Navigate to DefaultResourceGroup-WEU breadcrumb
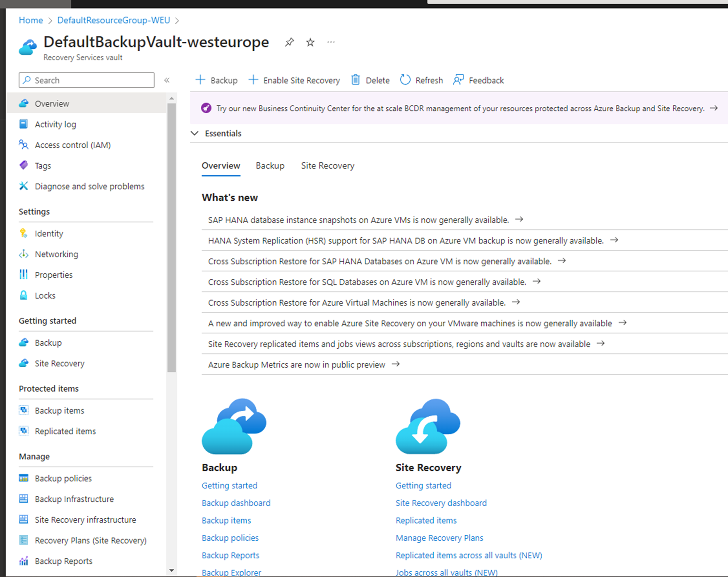The height and width of the screenshot is (577, 728). pyautogui.click(x=113, y=20)
